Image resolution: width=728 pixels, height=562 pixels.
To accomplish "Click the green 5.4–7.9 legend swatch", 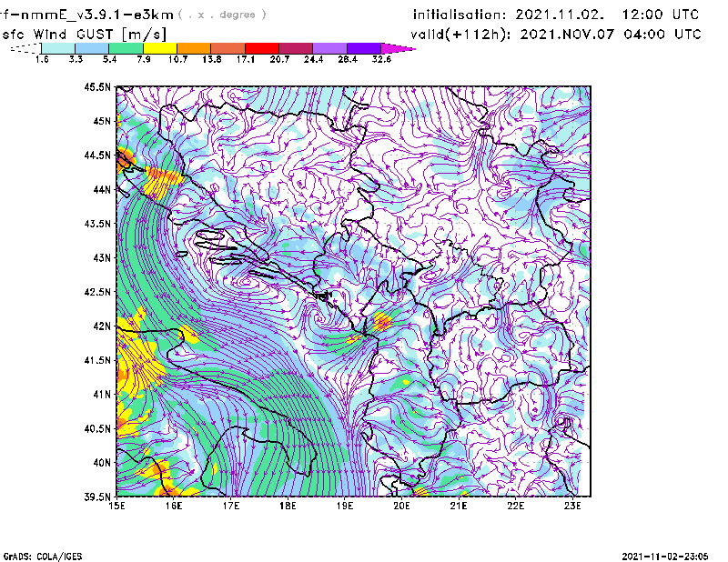I will (x=126, y=48).
